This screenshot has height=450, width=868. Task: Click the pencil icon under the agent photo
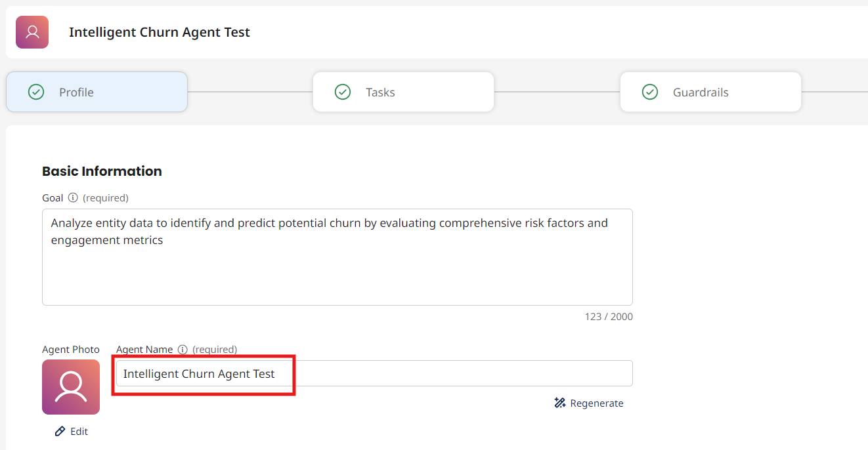coord(60,431)
